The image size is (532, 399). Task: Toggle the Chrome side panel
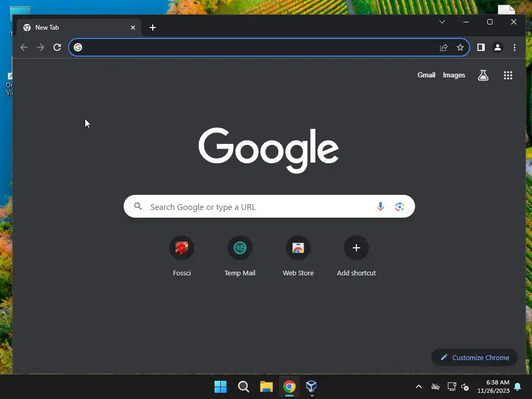pos(481,47)
